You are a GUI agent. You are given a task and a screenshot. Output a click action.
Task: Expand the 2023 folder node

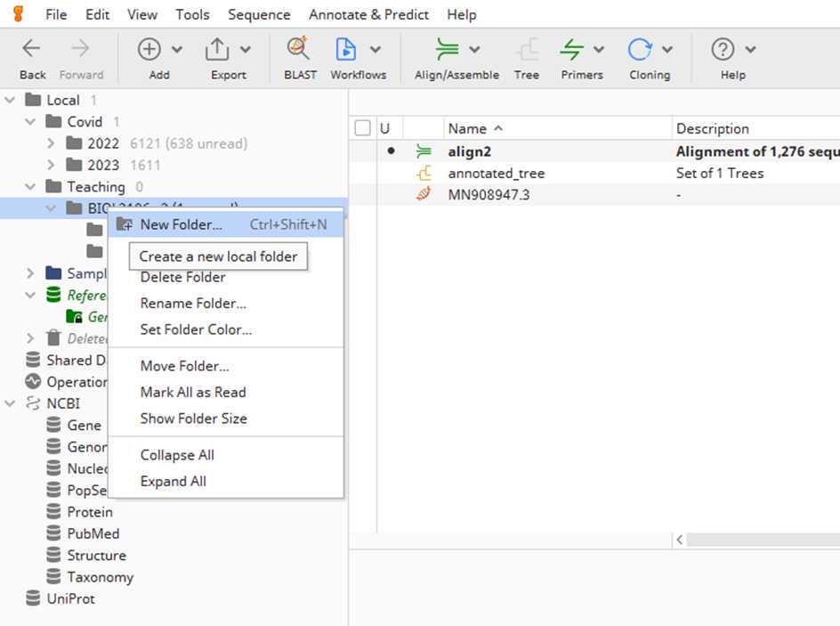point(51,165)
